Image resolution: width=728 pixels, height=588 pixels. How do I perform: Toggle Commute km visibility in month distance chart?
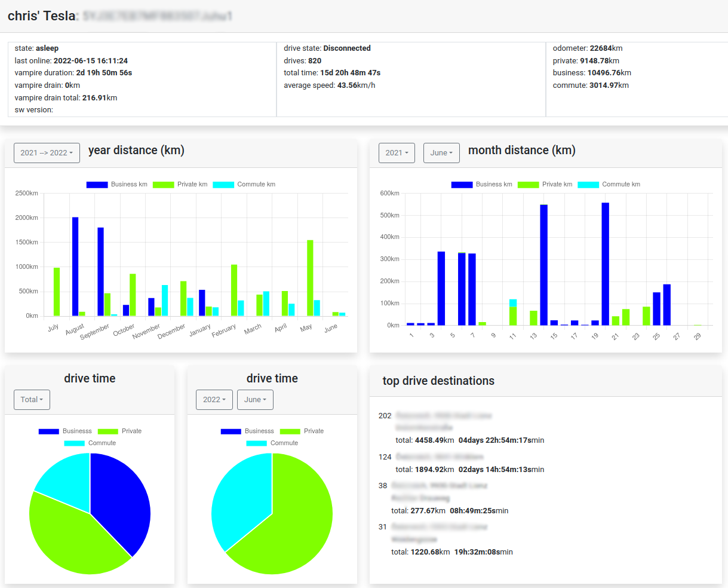(x=588, y=185)
